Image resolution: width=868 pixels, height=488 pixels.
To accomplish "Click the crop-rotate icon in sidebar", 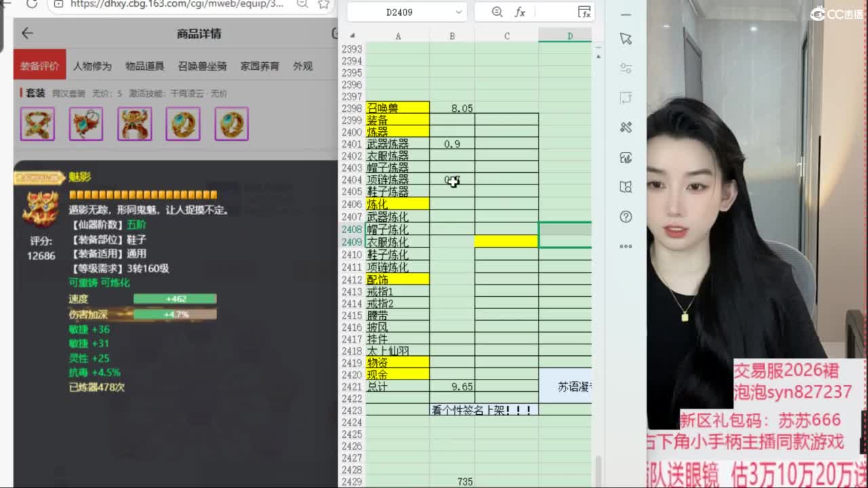I will point(626,98).
